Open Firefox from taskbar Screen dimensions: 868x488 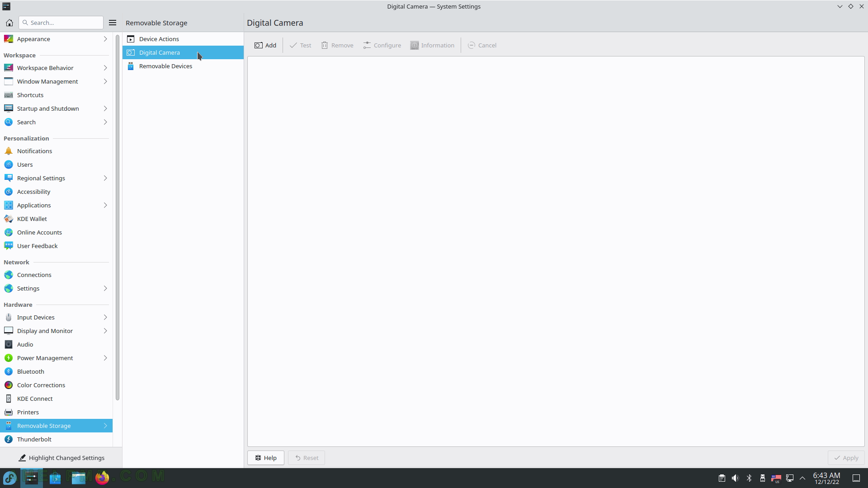(x=102, y=478)
